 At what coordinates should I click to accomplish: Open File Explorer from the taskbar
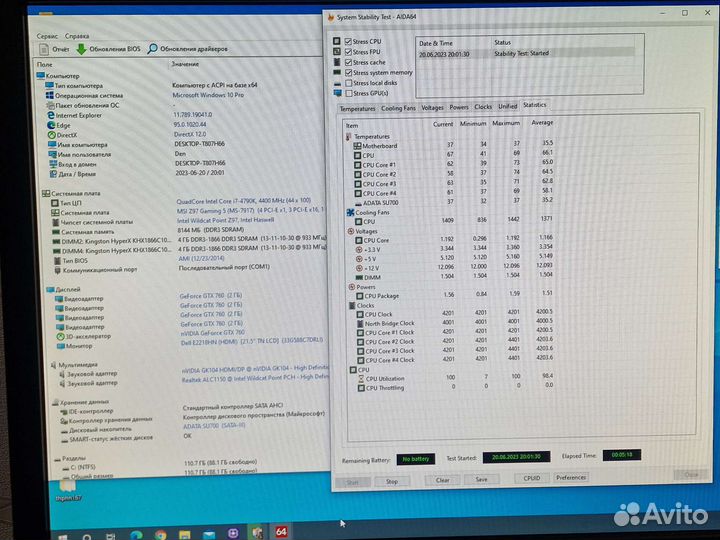click(x=185, y=535)
